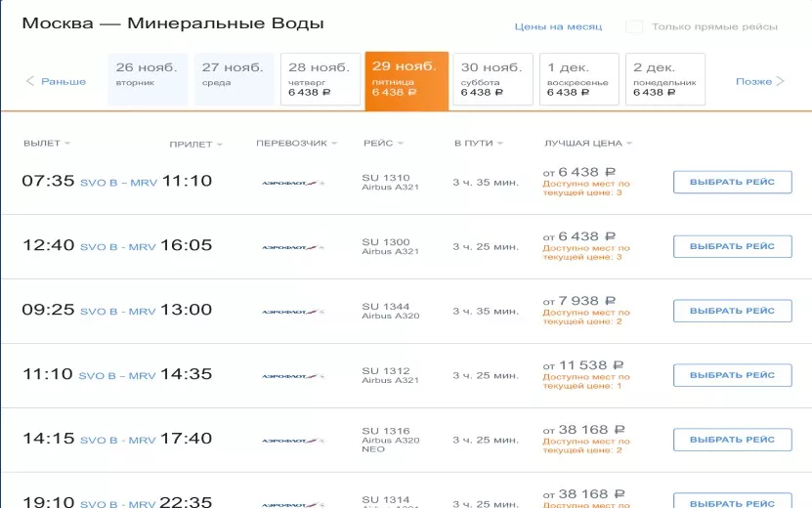Select the 30 нояб. Saturday date tab
Screen dimensions: 812x508
click(x=492, y=79)
